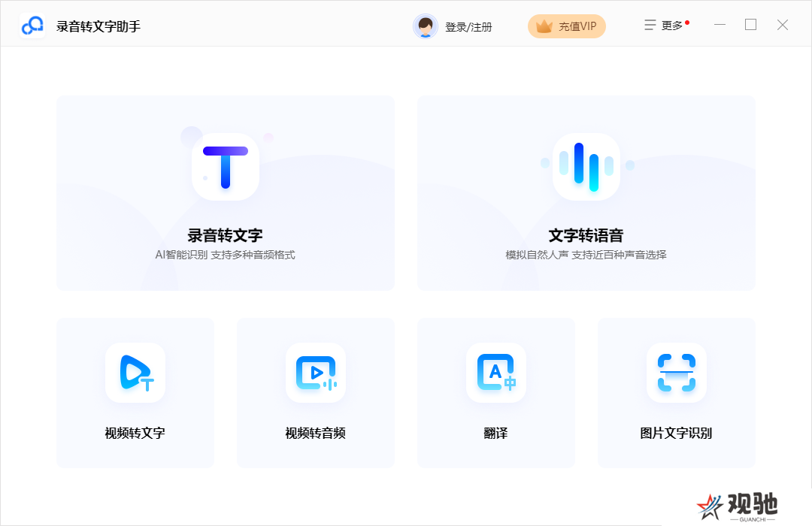812x526 pixels.
Task: Click the 视频转音频 video icon
Action: (316, 373)
